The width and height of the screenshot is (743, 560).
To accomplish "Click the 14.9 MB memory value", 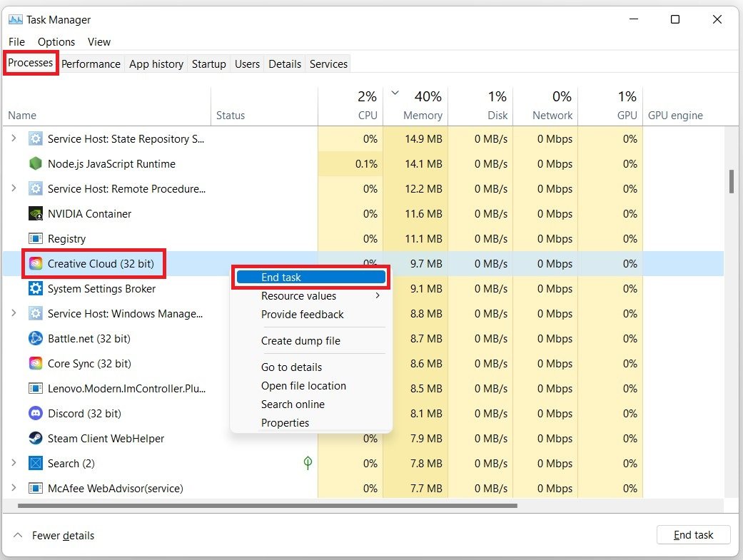I will tap(424, 139).
